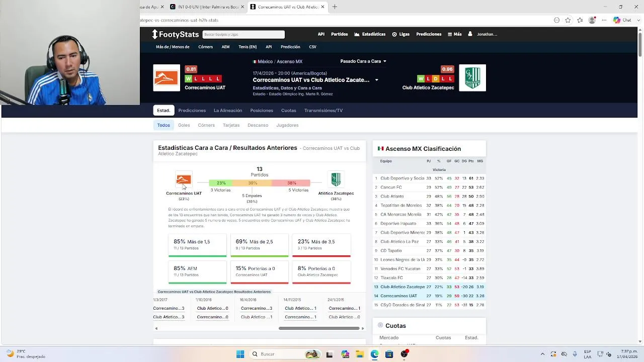Click the Ligas soccer ball icon
This screenshot has height=362, width=644.
click(394, 34)
